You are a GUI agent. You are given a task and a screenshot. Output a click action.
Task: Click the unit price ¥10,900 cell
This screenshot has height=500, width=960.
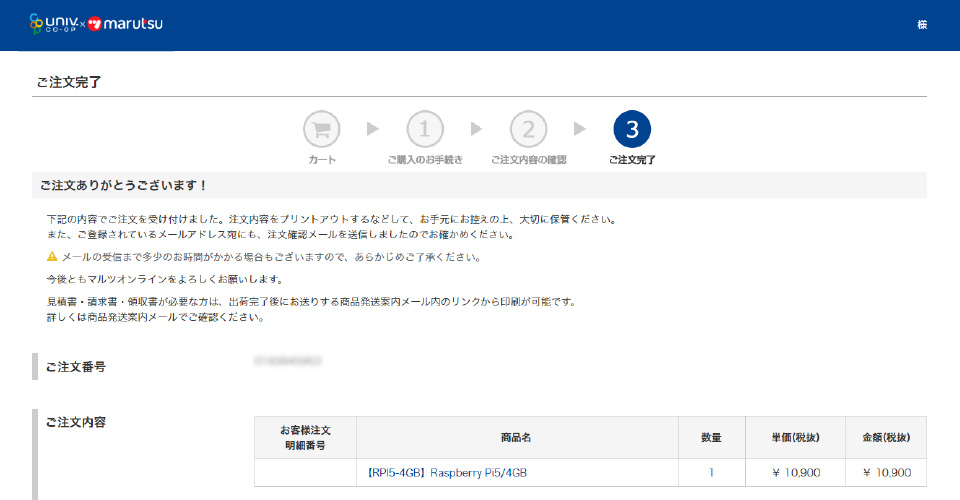point(795,472)
